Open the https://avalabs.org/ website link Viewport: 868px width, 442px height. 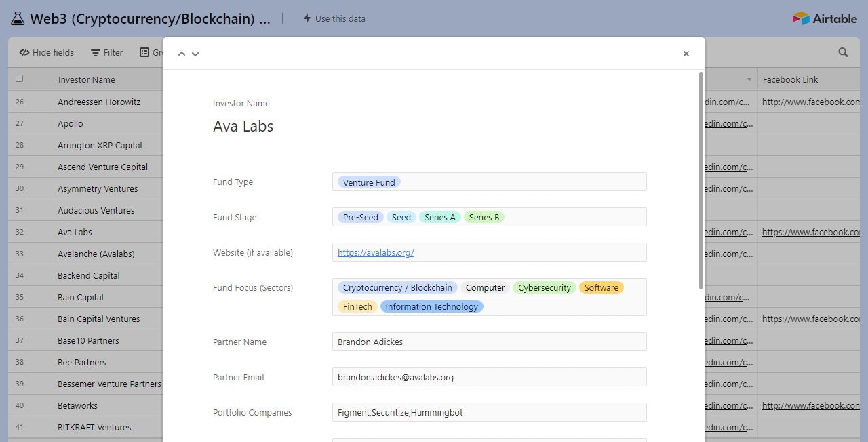pos(376,252)
